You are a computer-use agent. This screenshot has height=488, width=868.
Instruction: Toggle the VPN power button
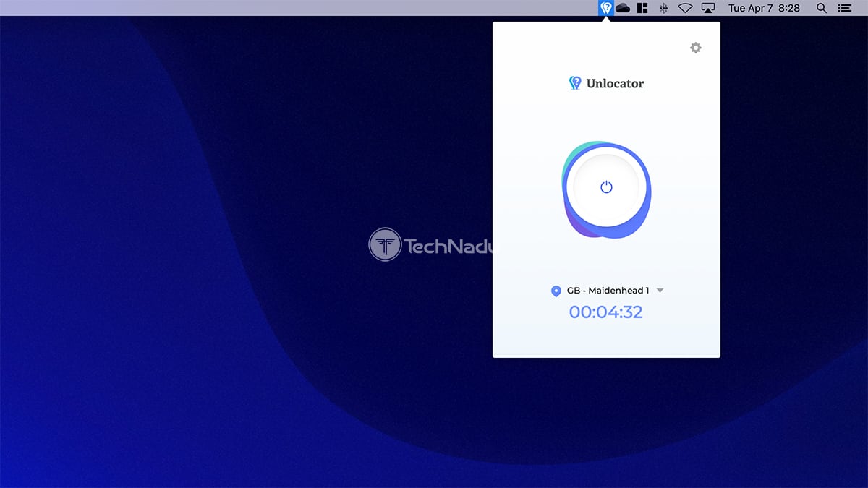coord(606,187)
